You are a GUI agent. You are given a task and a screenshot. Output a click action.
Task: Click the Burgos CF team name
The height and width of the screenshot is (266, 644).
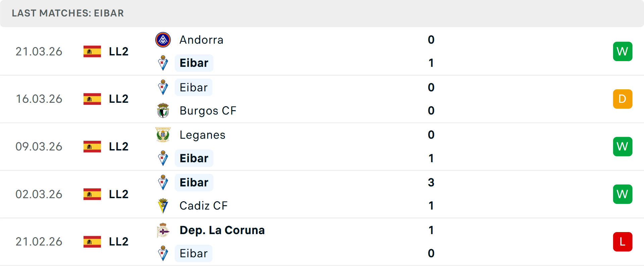208,110
